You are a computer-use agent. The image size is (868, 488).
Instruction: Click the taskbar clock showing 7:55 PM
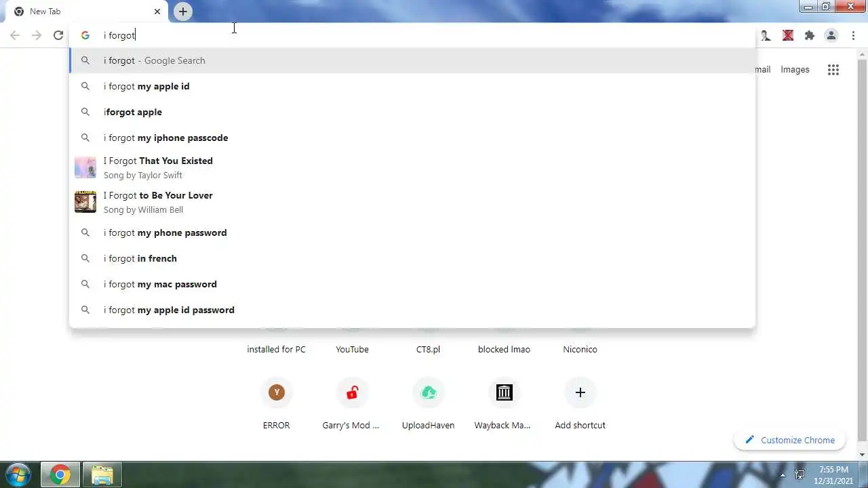click(833, 474)
